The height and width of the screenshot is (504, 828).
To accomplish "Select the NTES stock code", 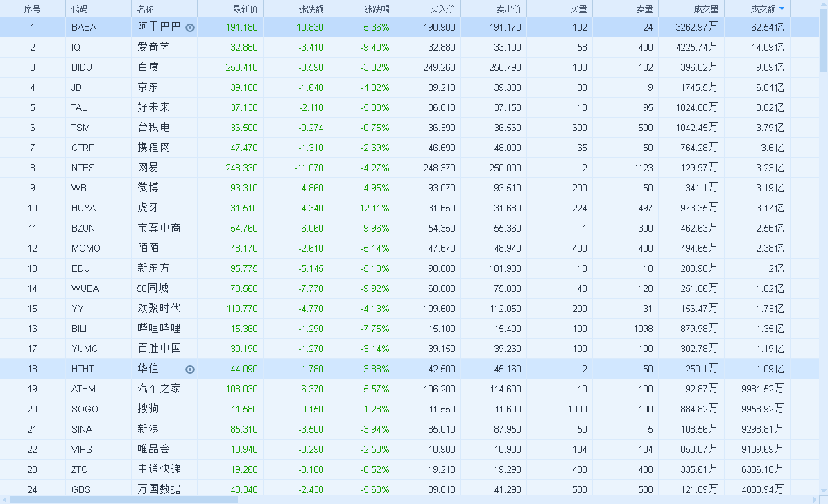I will [x=83, y=168].
